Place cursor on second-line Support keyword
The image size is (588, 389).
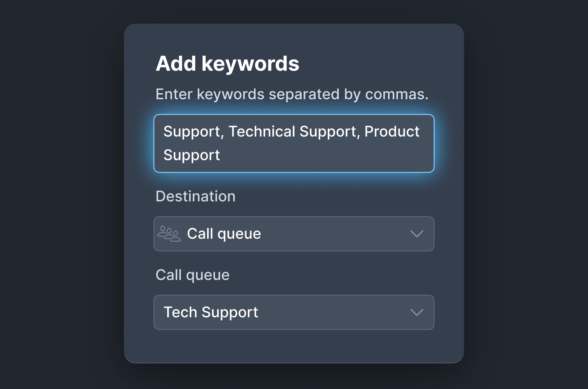point(191,155)
